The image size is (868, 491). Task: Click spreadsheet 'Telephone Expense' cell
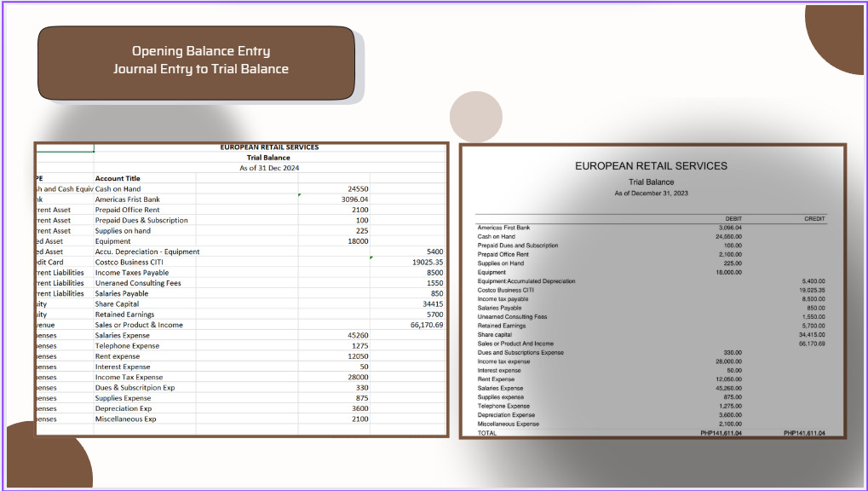click(127, 346)
